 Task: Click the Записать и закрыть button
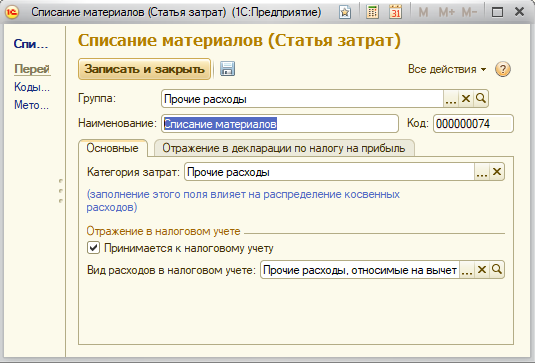point(144,69)
